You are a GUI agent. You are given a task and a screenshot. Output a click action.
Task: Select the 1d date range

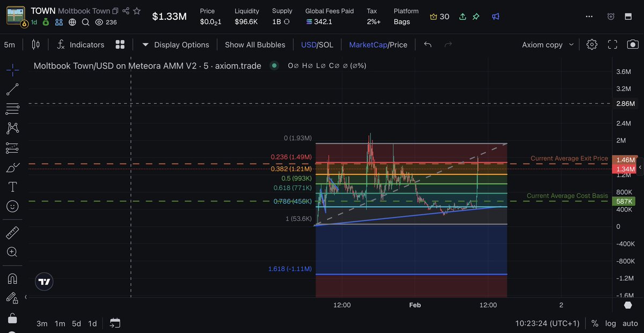92,323
